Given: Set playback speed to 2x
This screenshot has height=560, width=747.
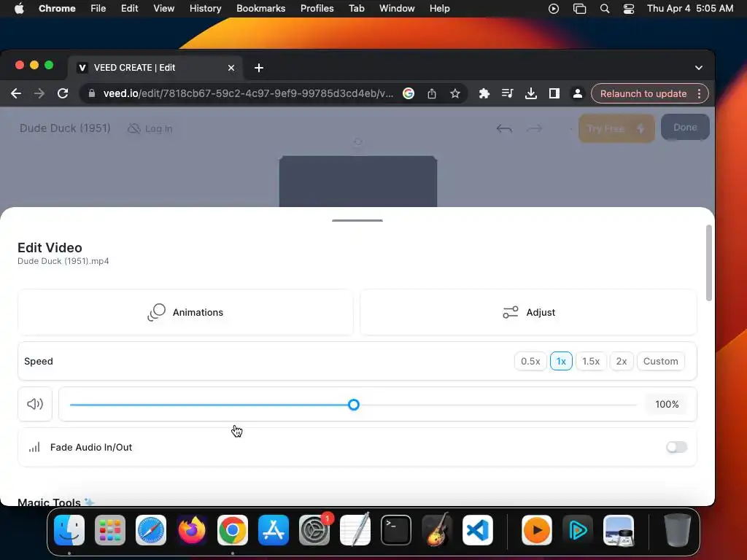Looking at the screenshot, I should [x=622, y=362].
